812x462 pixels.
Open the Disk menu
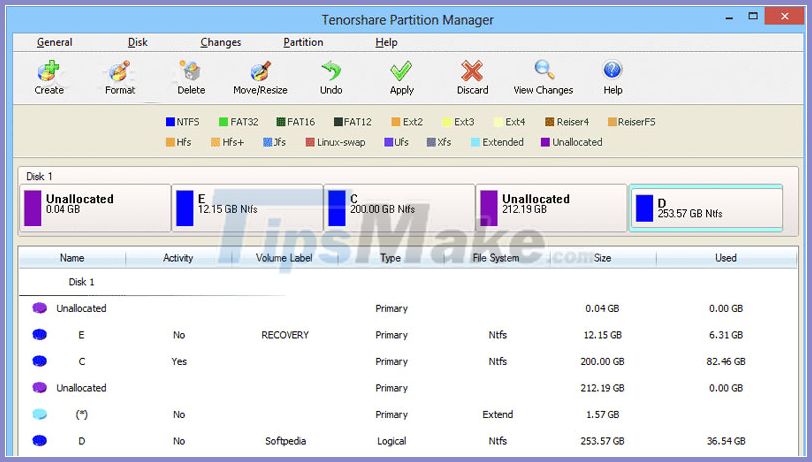tap(138, 42)
